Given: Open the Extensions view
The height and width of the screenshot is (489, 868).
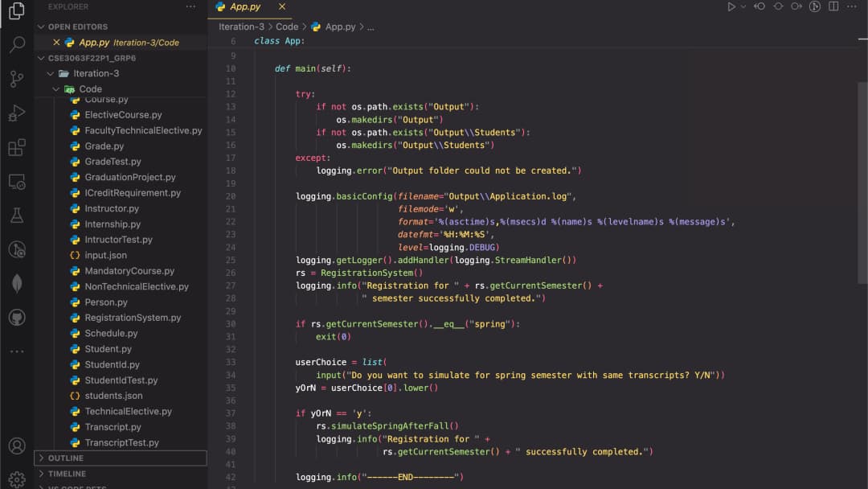Looking at the screenshot, I should coord(18,146).
